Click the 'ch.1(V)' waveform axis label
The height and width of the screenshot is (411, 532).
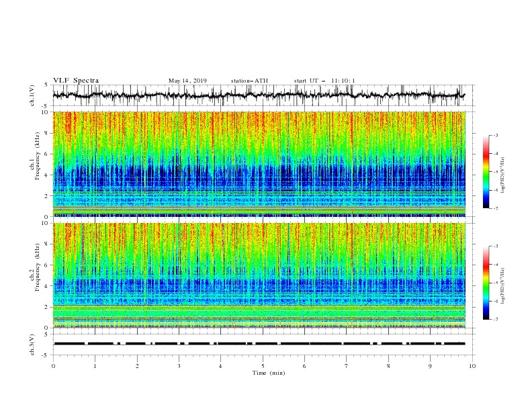tap(32, 95)
